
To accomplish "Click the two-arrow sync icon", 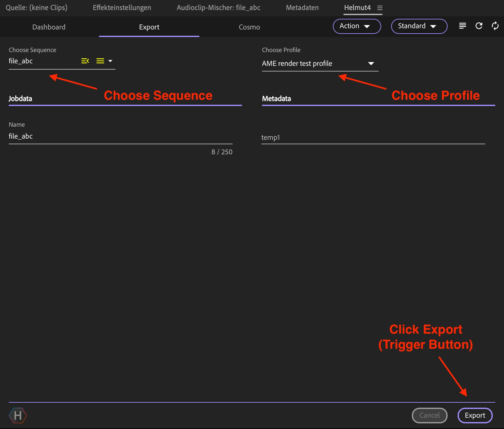I will 495,26.
